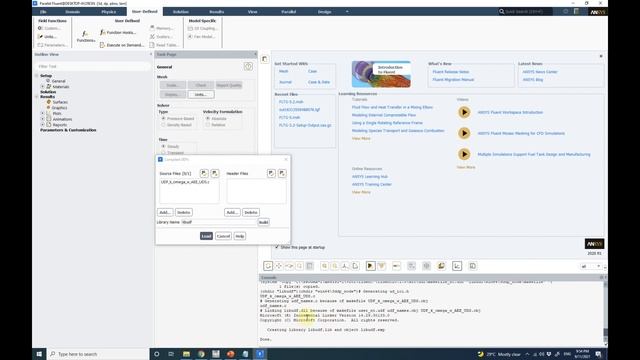Select Surfaces in the outline tree
Image resolution: width=640 pixels, height=360 pixels.
[x=60, y=102]
